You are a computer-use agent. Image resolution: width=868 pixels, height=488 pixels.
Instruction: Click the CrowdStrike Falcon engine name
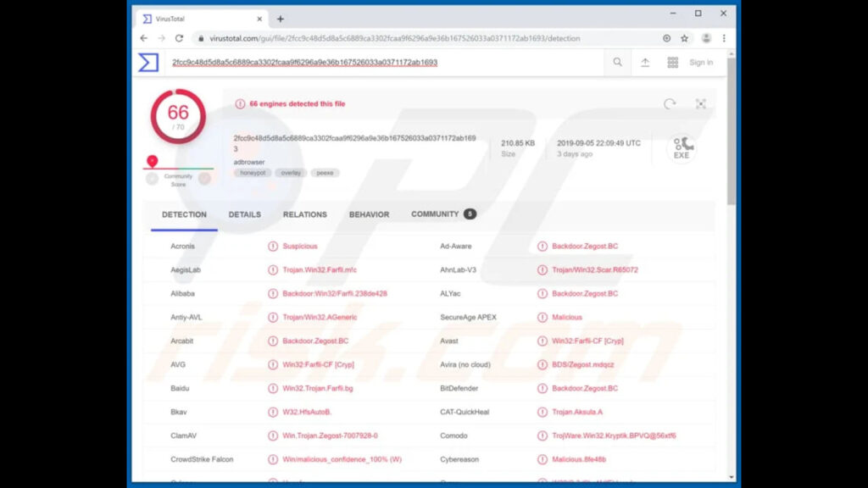[x=202, y=459]
